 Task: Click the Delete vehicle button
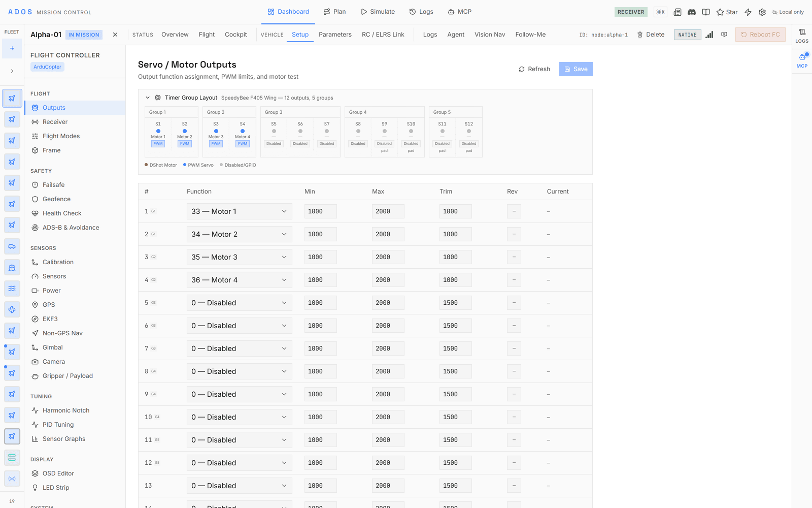[651, 35]
